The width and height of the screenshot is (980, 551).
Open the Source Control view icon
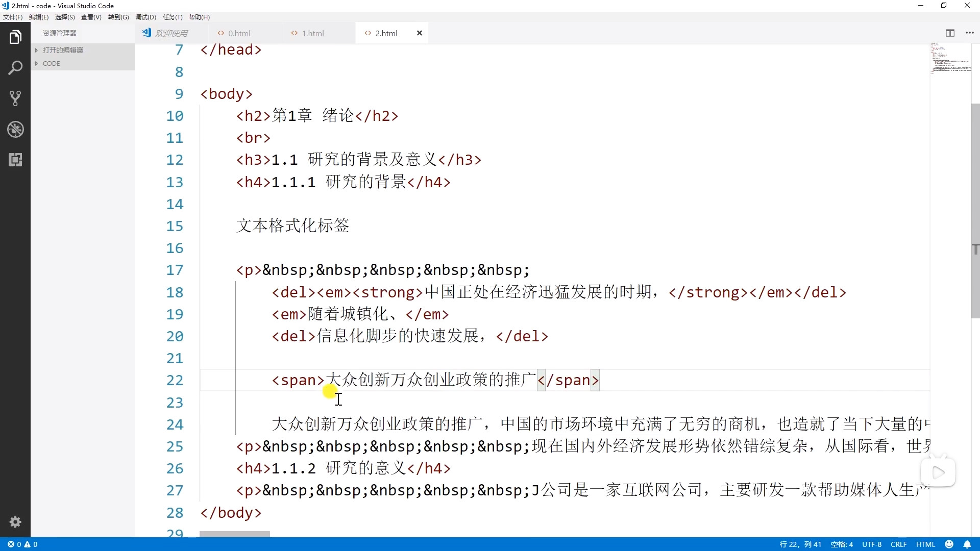click(x=15, y=98)
